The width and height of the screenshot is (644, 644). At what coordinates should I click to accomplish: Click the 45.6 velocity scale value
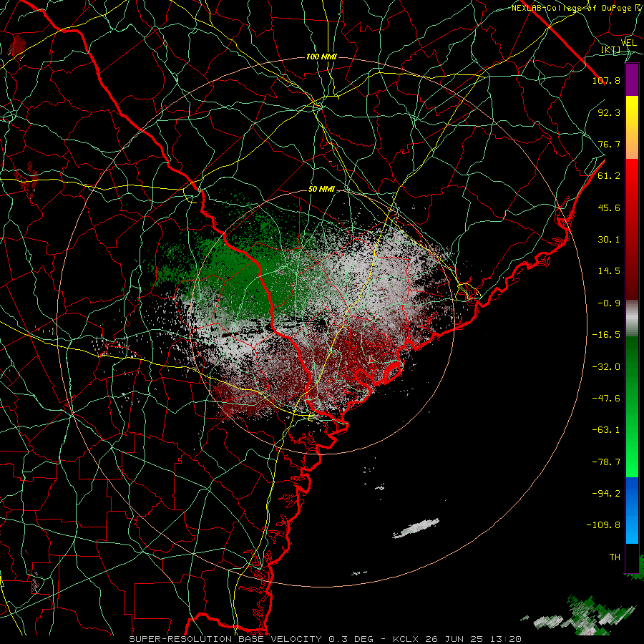[x=609, y=208]
